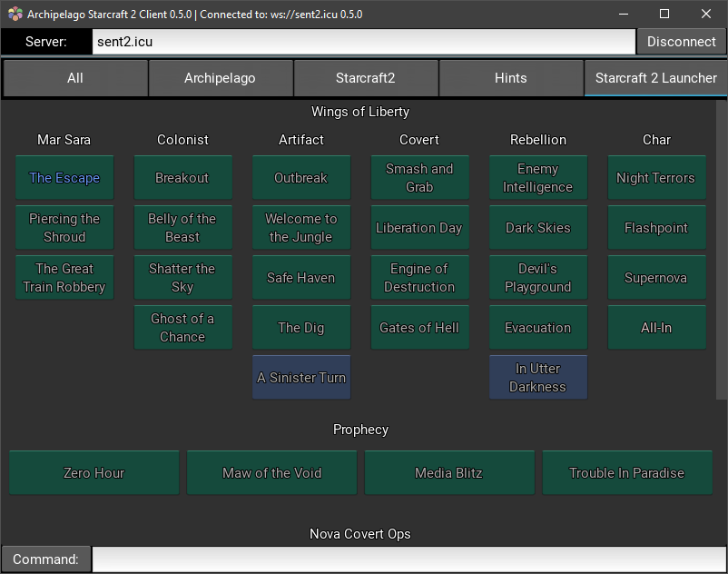
Task: Launch In Utter Darkness mission
Action: pos(538,378)
